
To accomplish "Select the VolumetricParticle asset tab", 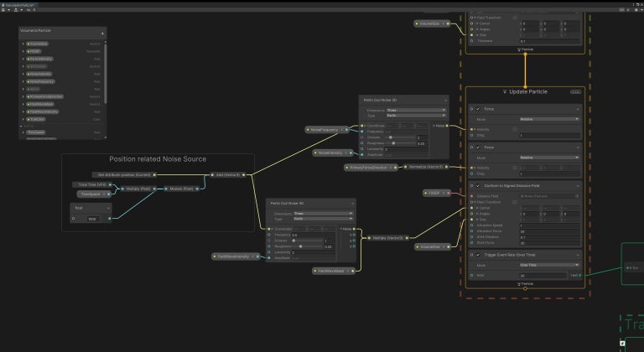I will [18, 5].
